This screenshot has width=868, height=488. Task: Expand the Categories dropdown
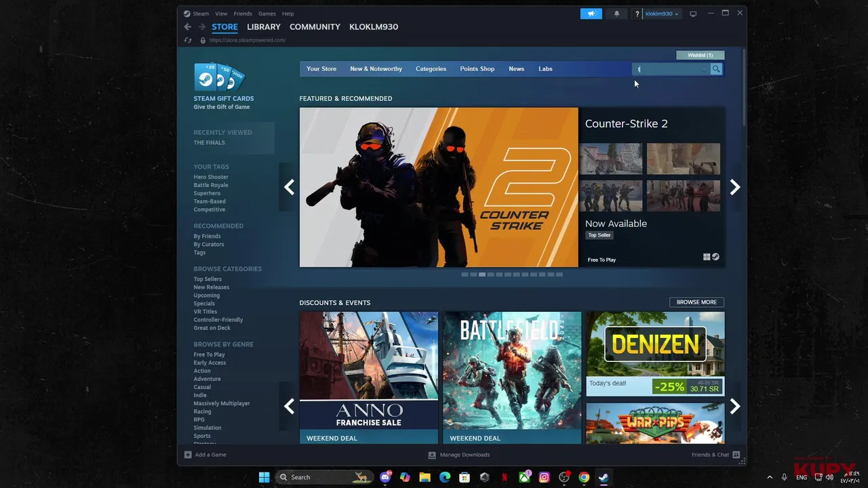click(431, 69)
